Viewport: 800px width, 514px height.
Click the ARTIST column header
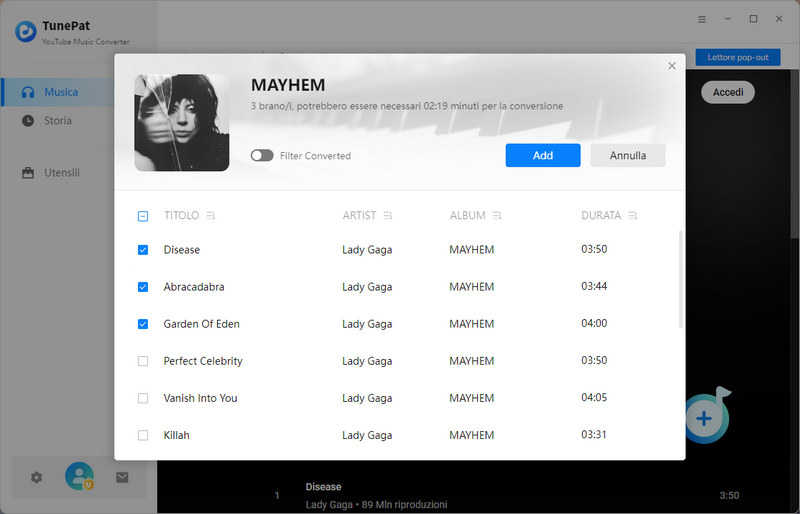[359, 215]
